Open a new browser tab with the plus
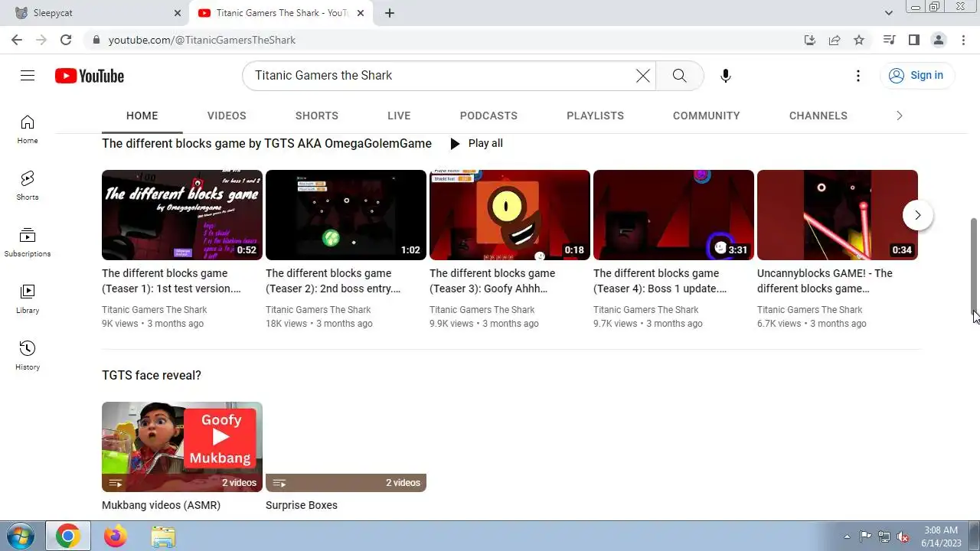 coord(390,13)
